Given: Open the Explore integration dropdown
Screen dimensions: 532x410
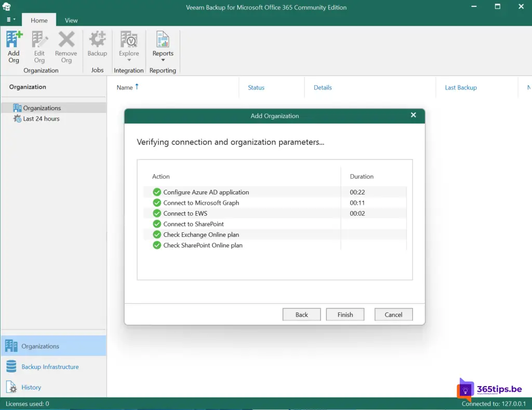Looking at the screenshot, I should 129,46.
